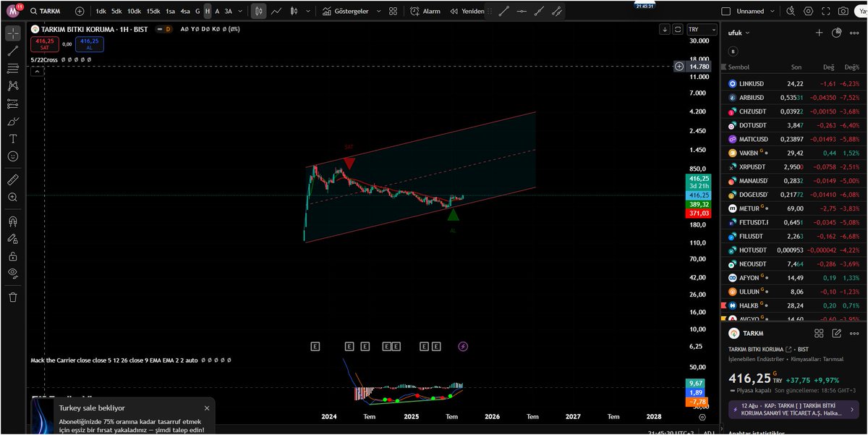The height and width of the screenshot is (435, 868).
Task: Open the 12 Ağu KAP news item
Action: tap(794, 410)
